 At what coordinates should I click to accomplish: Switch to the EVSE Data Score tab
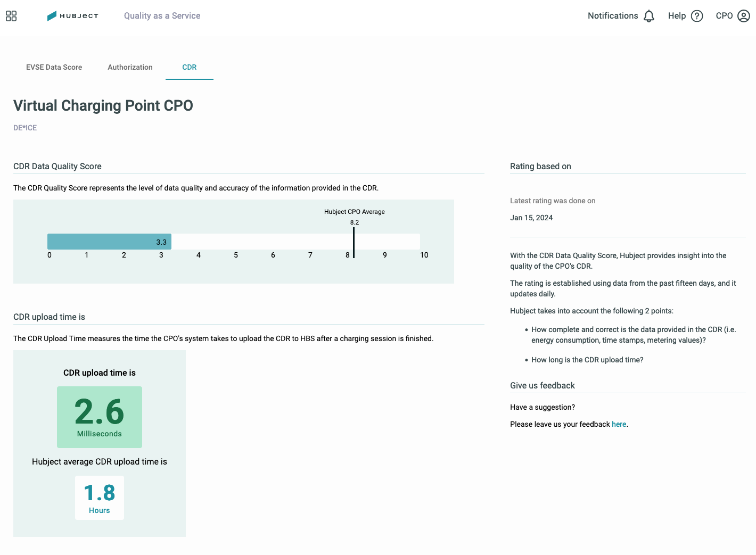pos(54,67)
